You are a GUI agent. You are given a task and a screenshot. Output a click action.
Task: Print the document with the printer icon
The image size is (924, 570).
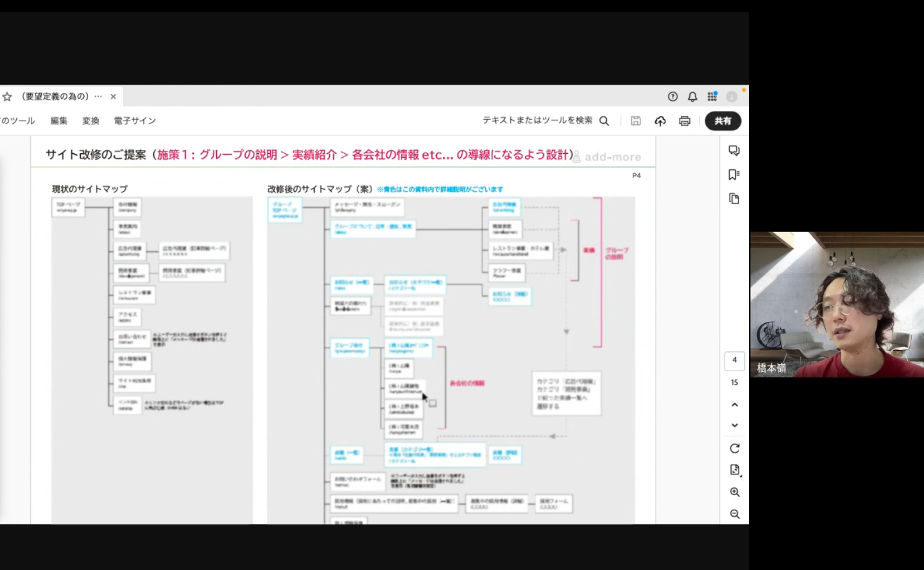pos(685,121)
